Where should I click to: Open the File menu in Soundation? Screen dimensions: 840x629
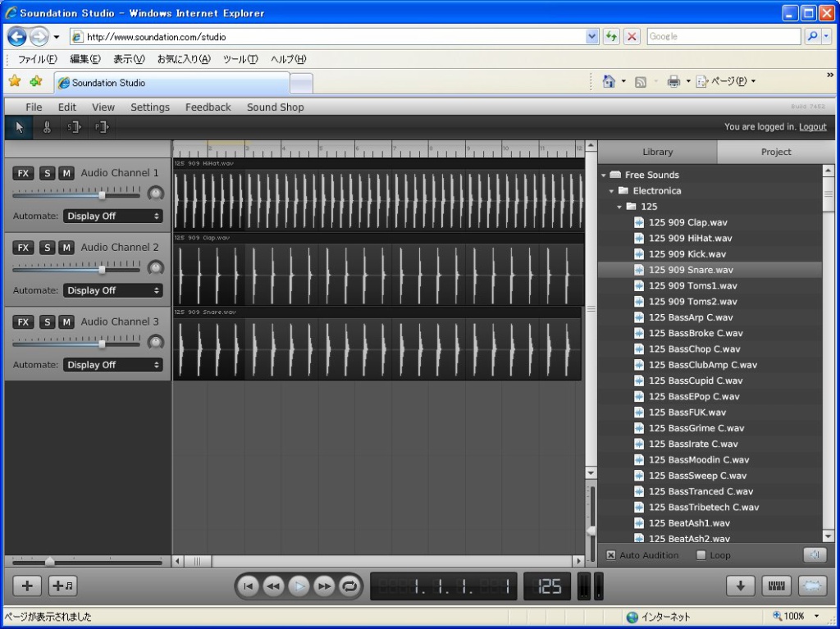(x=34, y=107)
